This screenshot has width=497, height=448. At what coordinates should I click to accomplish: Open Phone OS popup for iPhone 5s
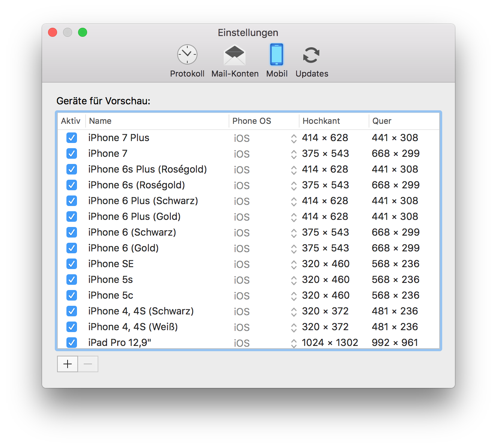[x=265, y=280]
